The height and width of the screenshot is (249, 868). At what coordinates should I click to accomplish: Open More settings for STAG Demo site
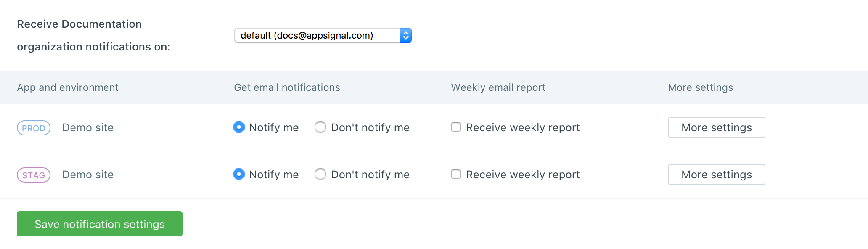tap(716, 175)
